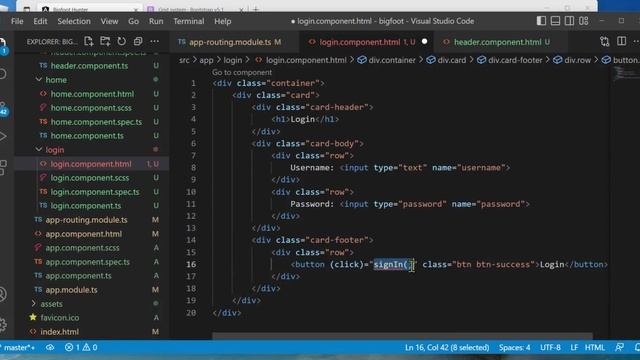Open customize layout button
640x360 pixels.
tap(583, 21)
